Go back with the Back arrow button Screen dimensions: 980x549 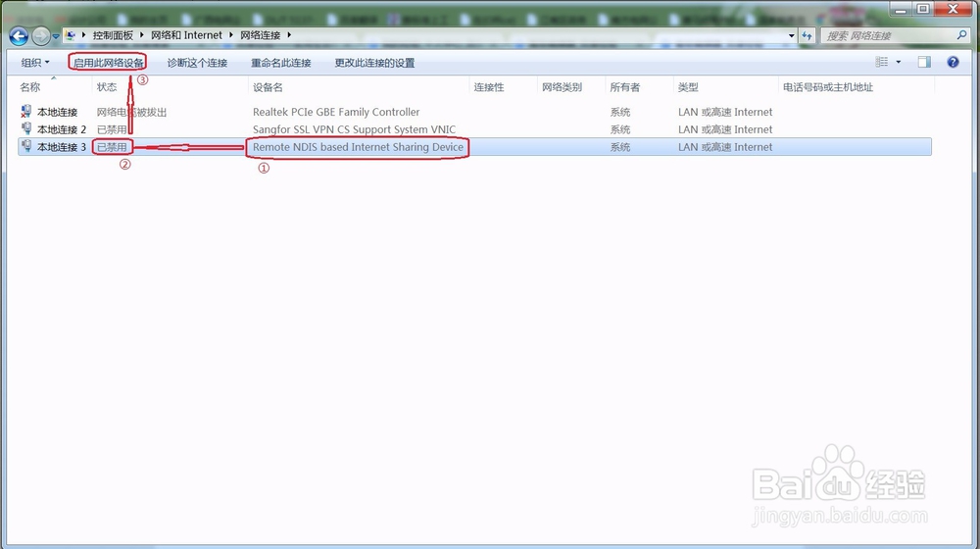(19, 36)
